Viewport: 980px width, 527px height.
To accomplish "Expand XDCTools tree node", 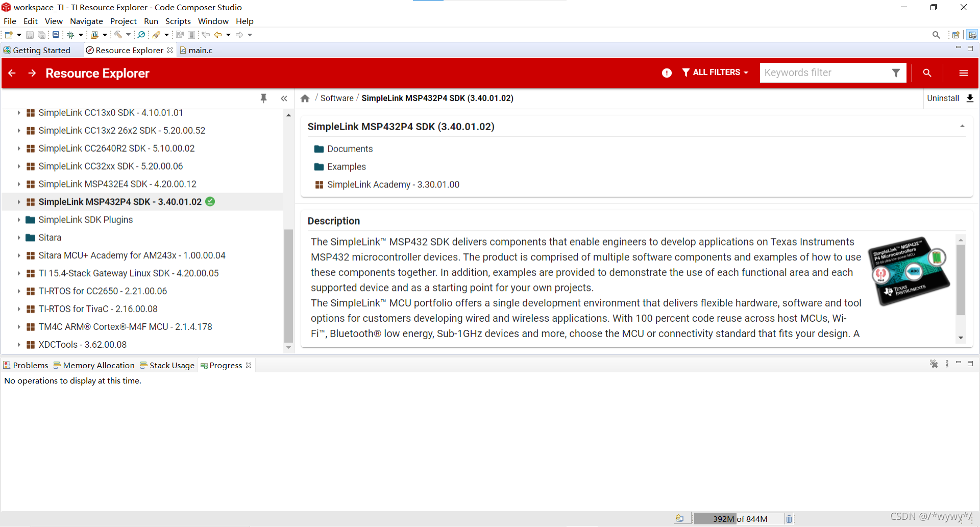I will click(19, 345).
